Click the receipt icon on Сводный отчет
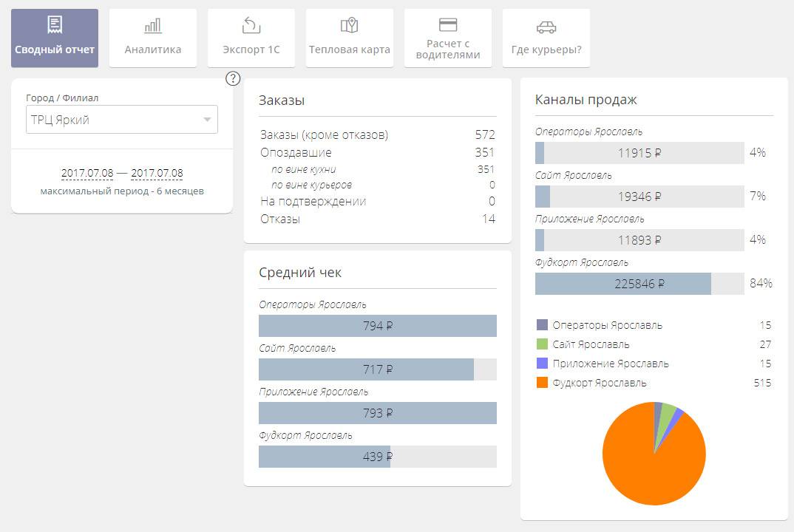 (55, 25)
